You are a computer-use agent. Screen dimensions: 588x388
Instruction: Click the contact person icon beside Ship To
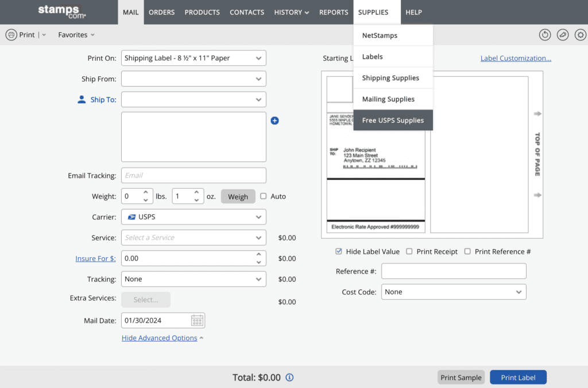[82, 99]
